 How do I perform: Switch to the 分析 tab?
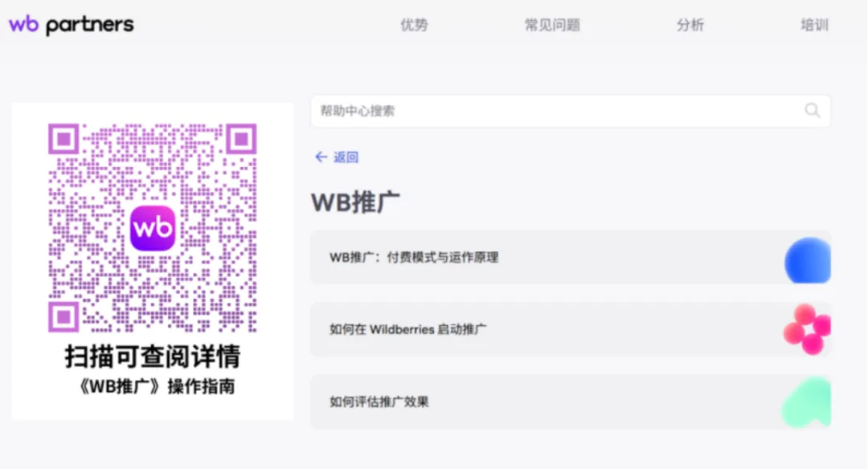[690, 25]
